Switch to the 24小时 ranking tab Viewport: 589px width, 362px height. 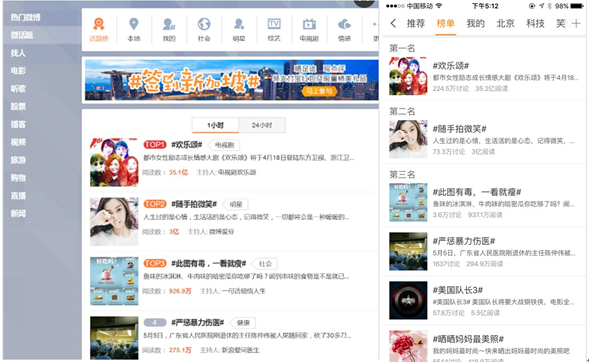262,125
